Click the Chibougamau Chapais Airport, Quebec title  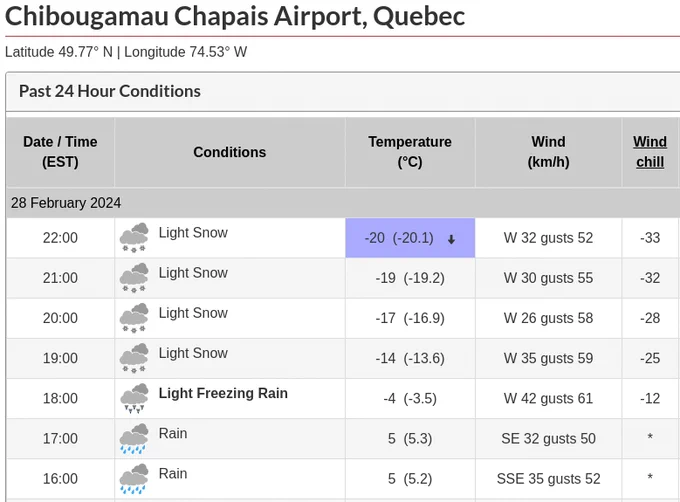click(235, 16)
